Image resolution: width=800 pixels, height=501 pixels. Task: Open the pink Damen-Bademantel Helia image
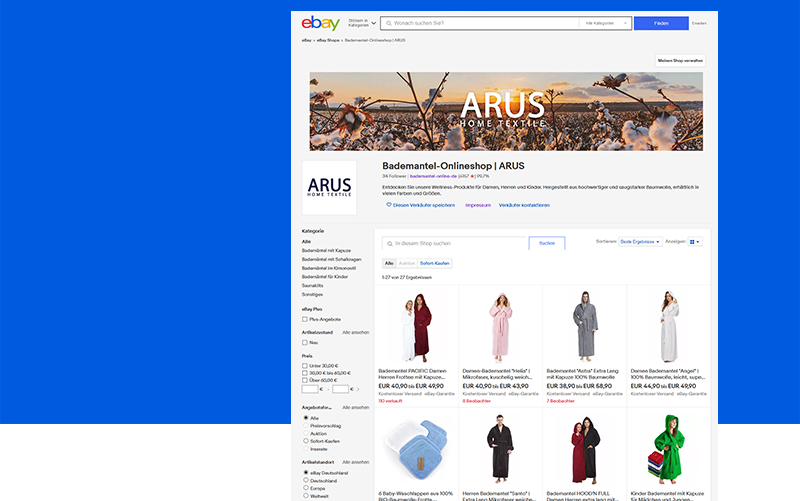(x=501, y=327)
